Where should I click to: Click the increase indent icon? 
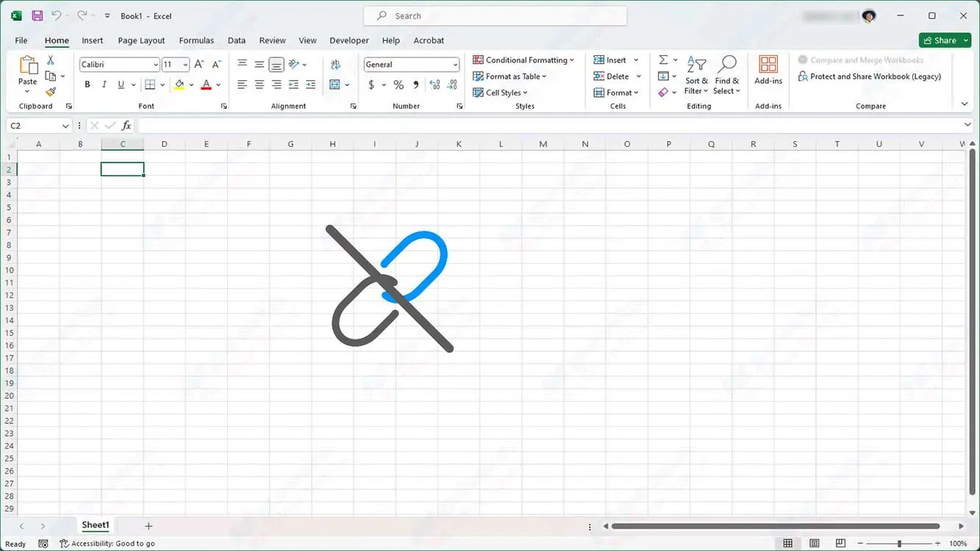pos(311,85)
